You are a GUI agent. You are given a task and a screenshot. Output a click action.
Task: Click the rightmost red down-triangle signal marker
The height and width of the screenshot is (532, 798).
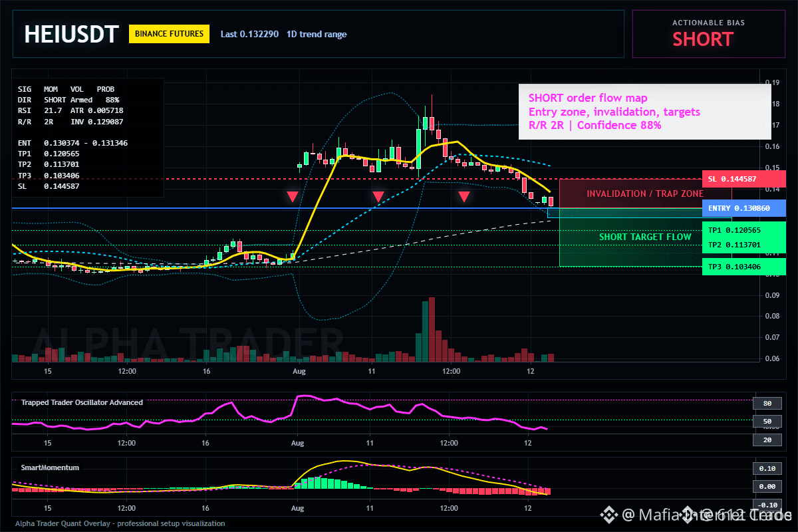tap(464, 196)
